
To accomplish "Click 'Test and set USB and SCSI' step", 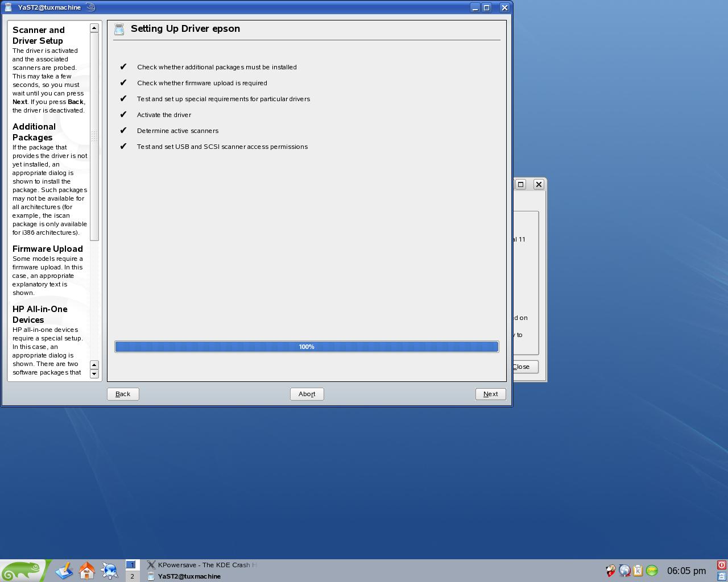I will click(222, 147).
